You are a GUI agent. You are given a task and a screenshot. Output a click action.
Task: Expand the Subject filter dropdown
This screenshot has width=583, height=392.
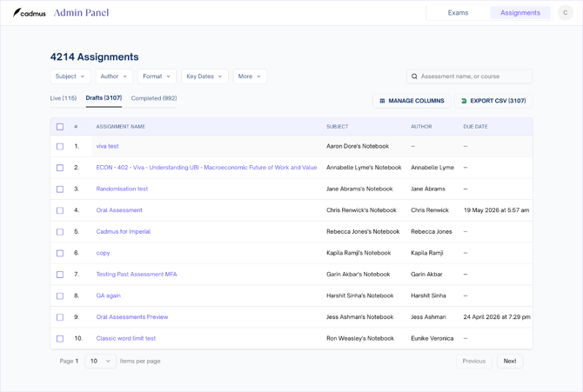70,76
